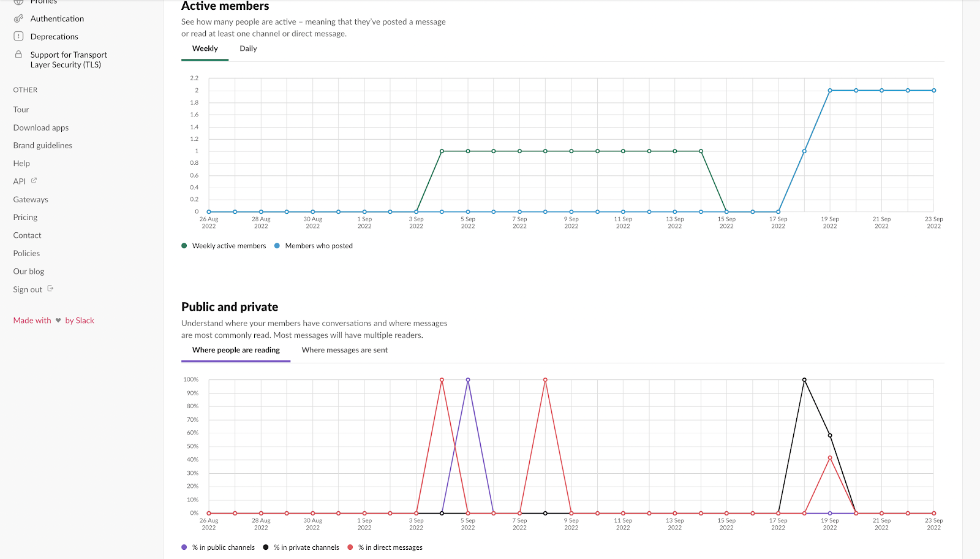
Task: Switch to the Daily tab
Action: click(x=248, y=48)
